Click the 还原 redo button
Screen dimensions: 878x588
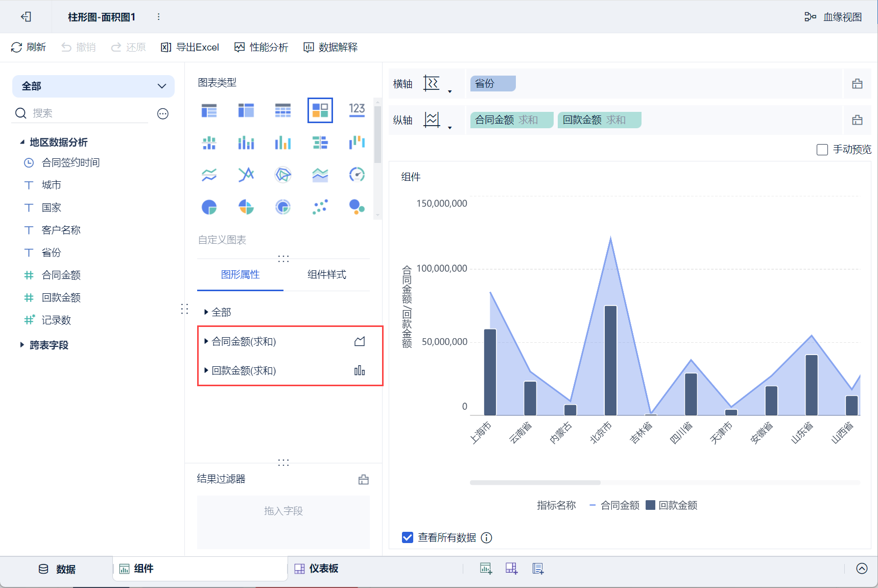129,48
